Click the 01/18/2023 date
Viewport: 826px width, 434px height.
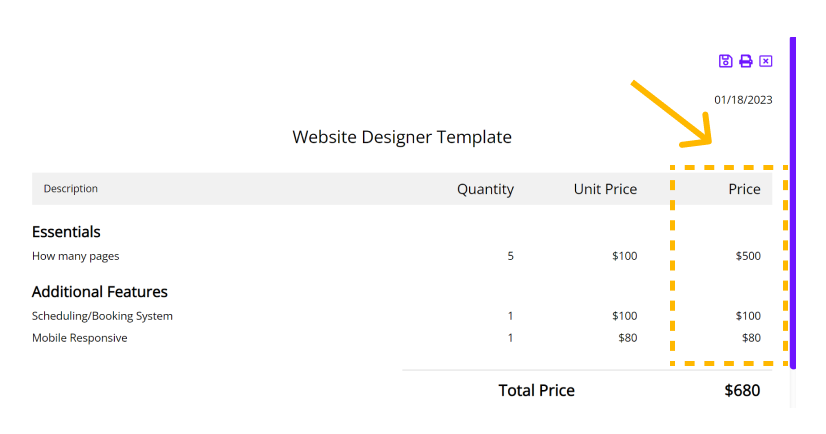pyautogui.click(x=743, y=100)
